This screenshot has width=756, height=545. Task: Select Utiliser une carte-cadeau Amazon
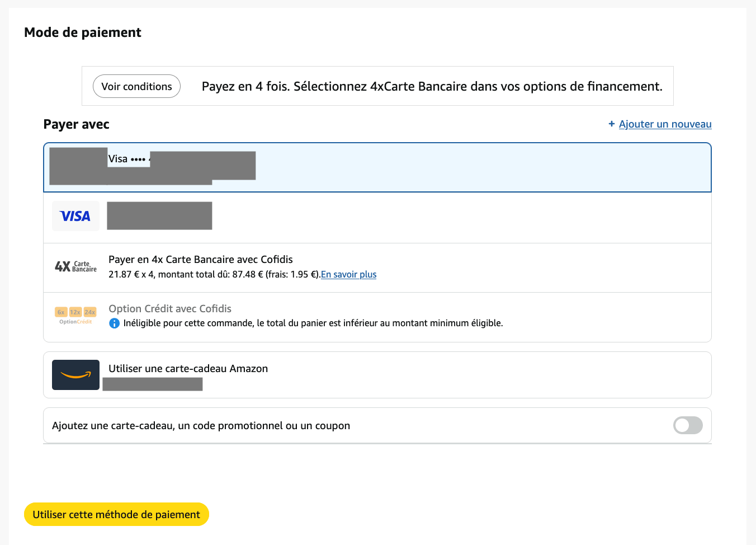tap(188, 368)
